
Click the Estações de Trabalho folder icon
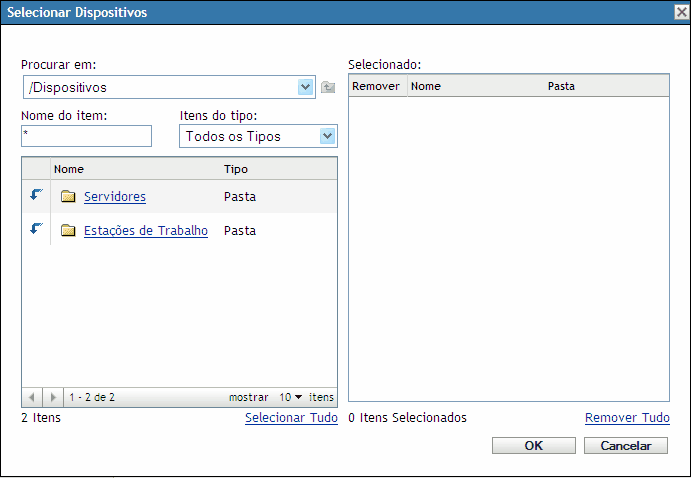coord(68,231)
